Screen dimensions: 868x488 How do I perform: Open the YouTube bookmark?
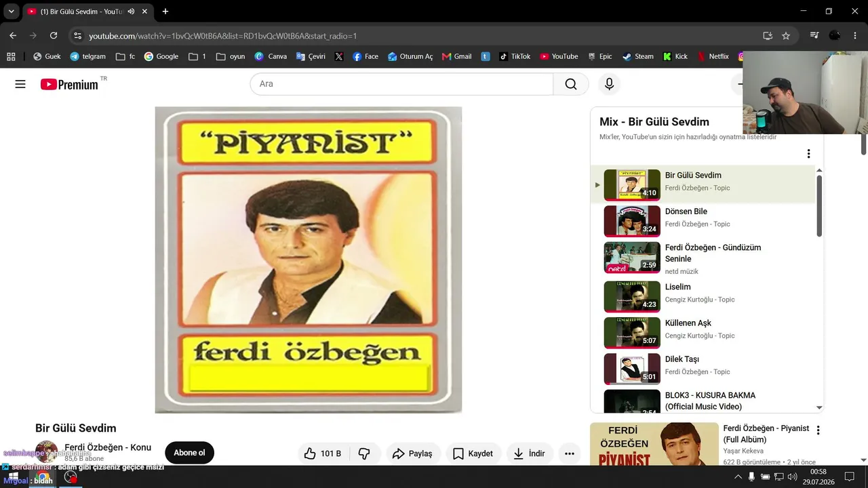(559, 56)
